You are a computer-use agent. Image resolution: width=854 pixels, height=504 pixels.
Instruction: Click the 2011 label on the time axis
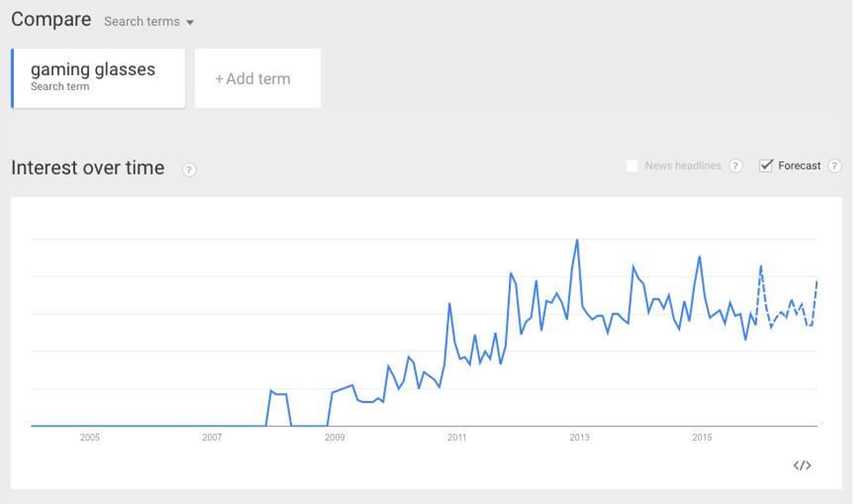(457, 437)
